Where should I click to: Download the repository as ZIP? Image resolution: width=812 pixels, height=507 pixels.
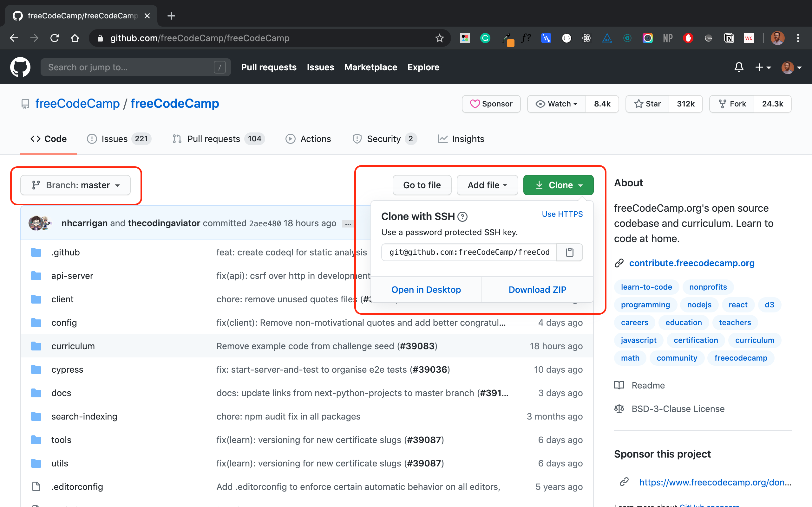(x=537, y=289)
